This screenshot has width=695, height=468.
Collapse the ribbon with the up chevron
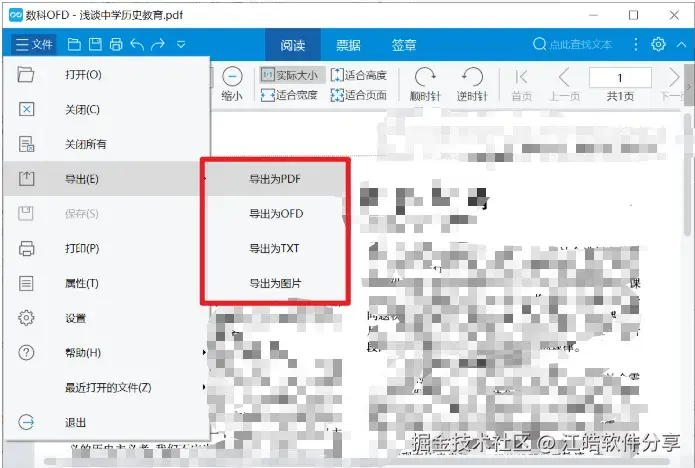(x=682, y=44)
